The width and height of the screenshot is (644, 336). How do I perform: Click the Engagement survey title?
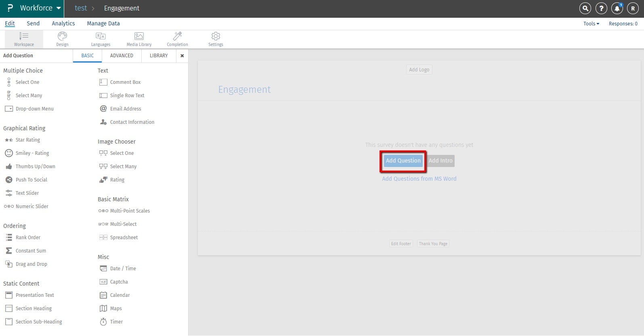click(245, 90)
